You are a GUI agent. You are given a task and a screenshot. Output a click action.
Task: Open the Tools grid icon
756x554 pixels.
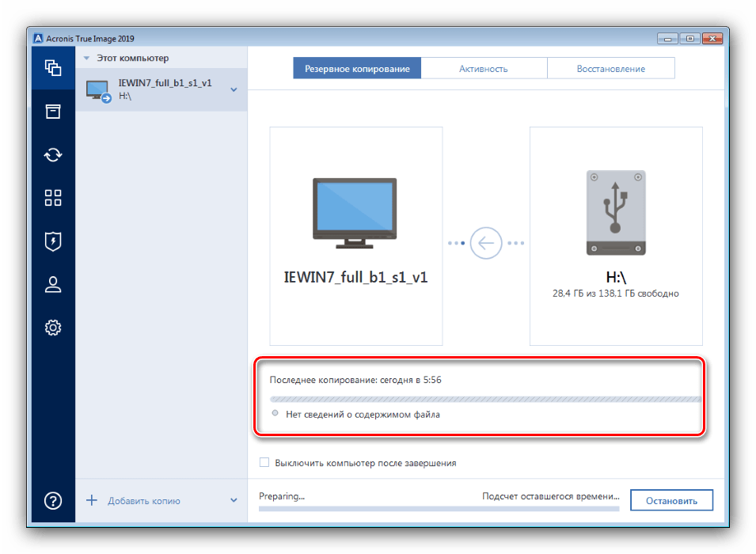tap(53, 198)
